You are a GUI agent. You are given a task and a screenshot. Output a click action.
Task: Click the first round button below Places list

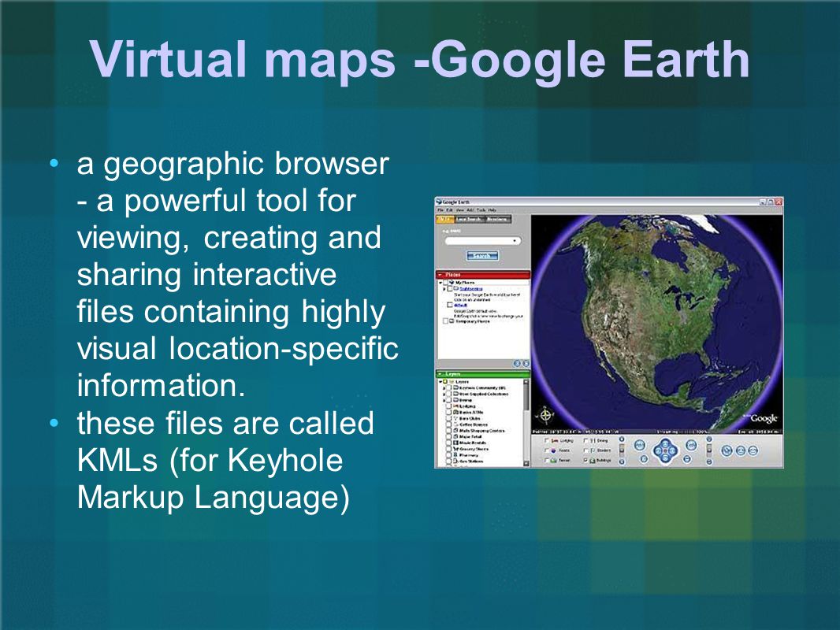point(517,364)
